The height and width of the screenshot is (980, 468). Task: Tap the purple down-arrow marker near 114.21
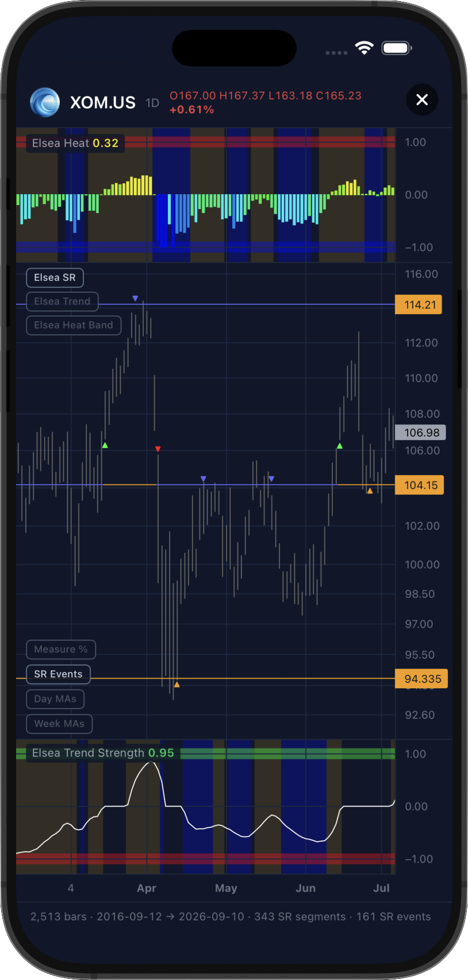pyautogui.click(x=135, y=299)
